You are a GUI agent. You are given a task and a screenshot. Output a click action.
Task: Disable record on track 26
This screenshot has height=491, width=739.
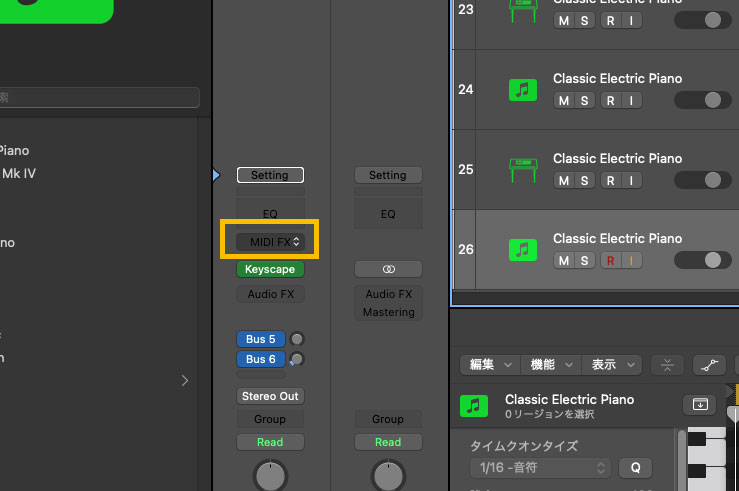(x=610, y=261)
